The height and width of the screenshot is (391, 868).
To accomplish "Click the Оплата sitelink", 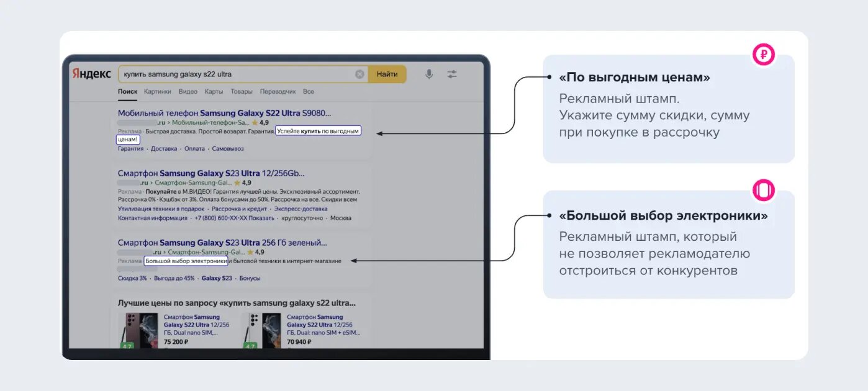I will (x=194, y=149).
